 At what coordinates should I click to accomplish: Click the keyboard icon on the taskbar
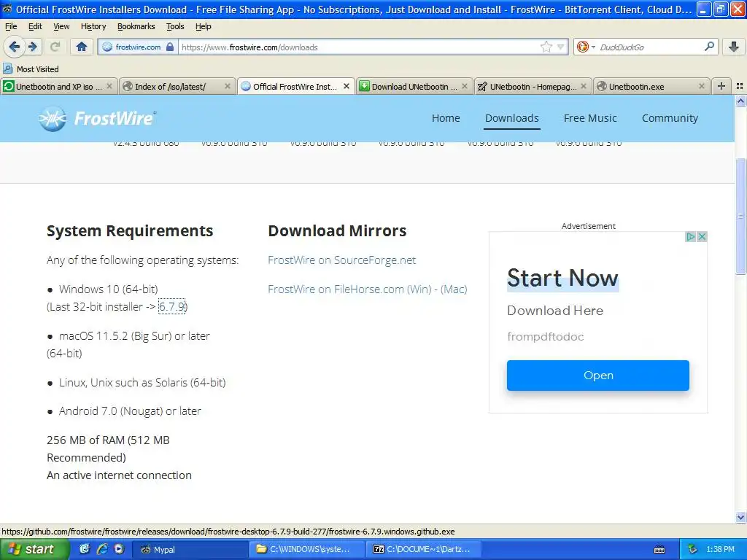[659, 550]
